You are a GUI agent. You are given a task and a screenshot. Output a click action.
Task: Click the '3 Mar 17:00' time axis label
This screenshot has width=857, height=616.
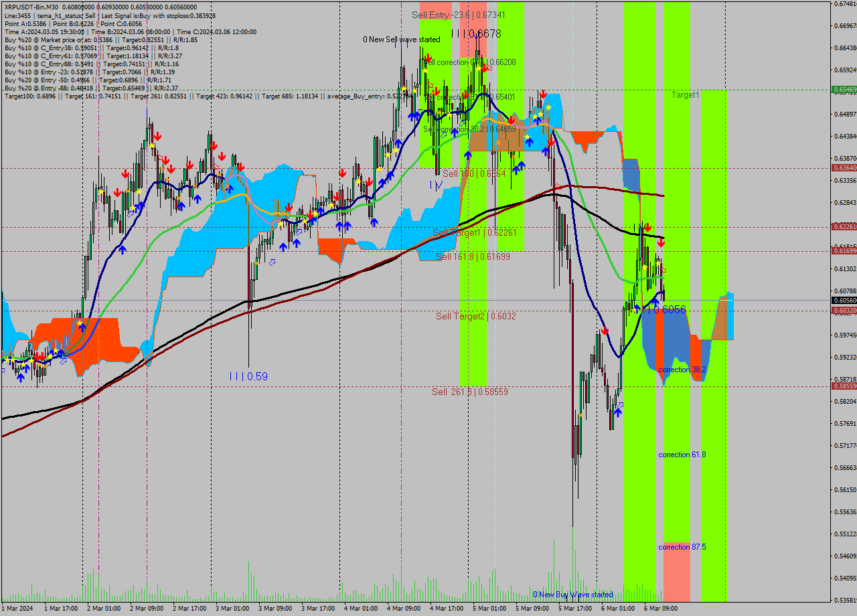pyautogui.click(x=318, y=609)
